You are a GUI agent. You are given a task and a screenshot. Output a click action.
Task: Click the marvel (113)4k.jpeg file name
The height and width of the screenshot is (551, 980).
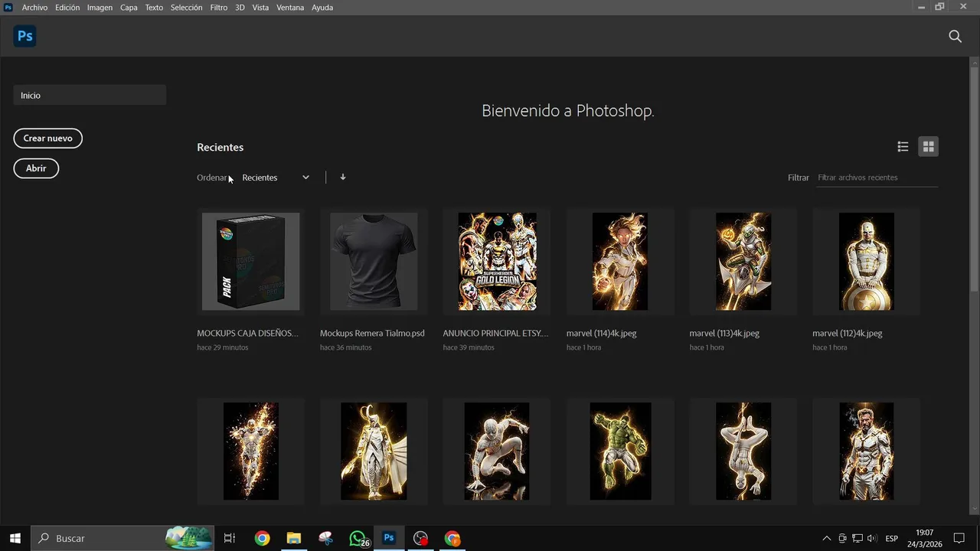[x=724, y=334]
